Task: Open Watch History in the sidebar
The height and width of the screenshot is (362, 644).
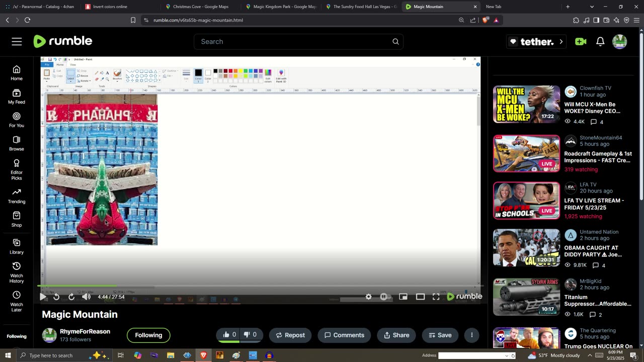Action: coord(17,273)
